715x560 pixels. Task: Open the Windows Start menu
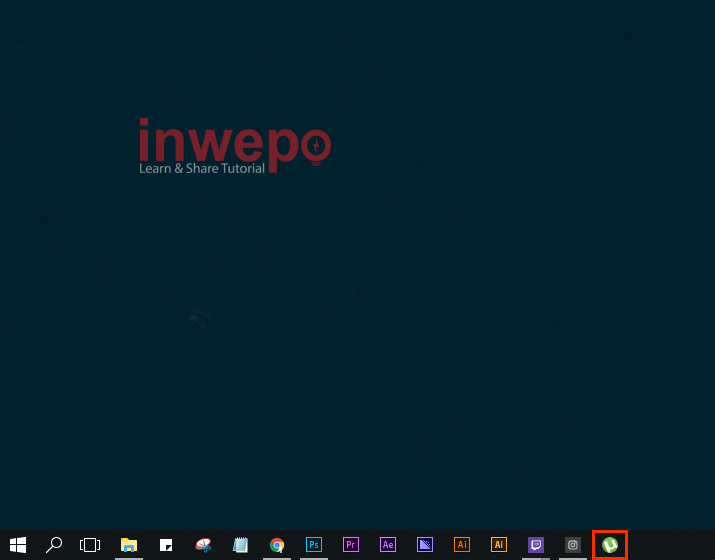[17, 545]
